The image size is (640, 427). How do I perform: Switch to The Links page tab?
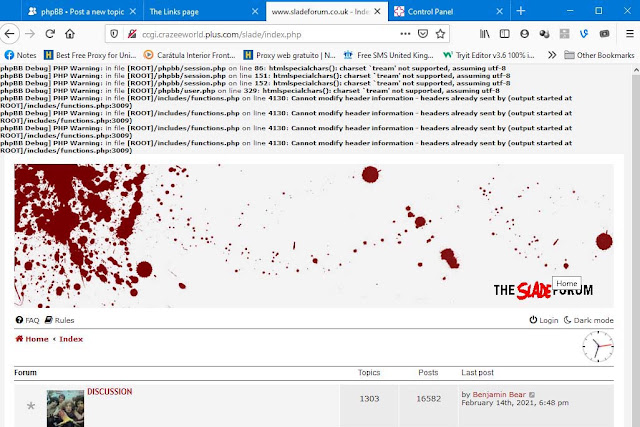coord(198,11)
